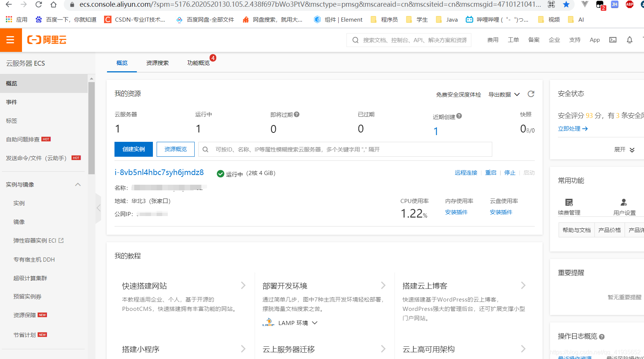Collapse the left sidebar handle

pyautogui.click(x=98, y=208)
